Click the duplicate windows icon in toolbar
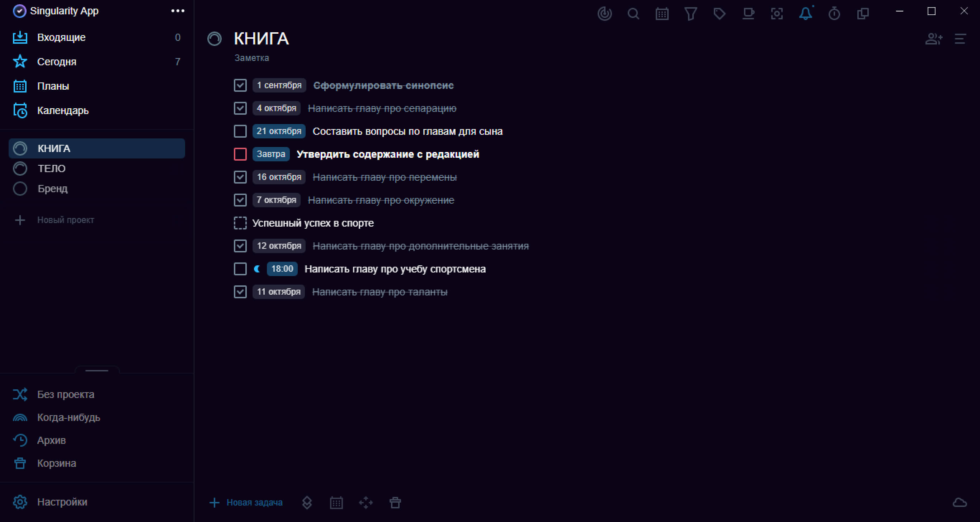This screenshot has height=522, width=980. pos(863,14)
